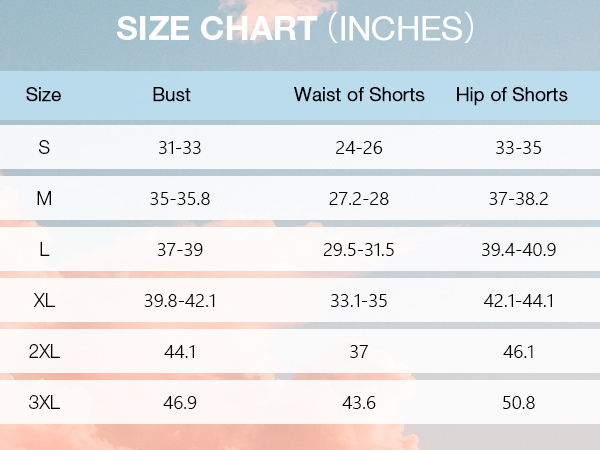Image resolution: width=600 pixels, height=450 pixels.
Task: Select the 3XL size row label
Action: point(44,403)
